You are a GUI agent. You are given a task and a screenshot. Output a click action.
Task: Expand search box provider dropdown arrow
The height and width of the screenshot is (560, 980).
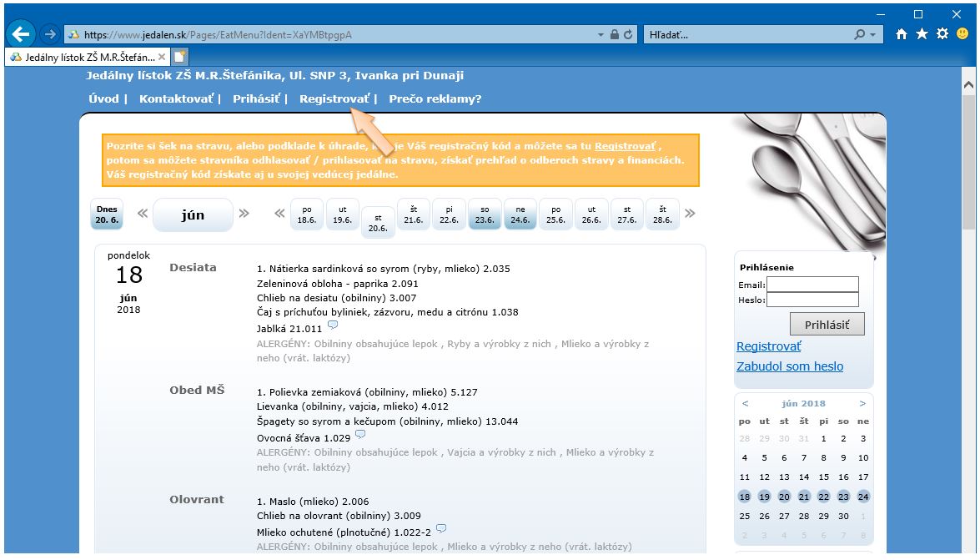coord(873,35)
